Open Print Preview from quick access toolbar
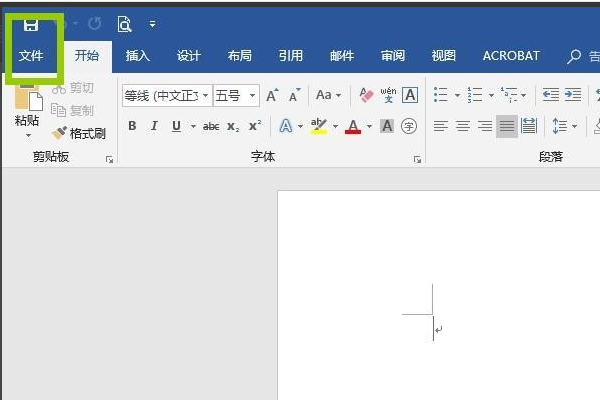Screen dimensions: 600x400 point(124,24)
